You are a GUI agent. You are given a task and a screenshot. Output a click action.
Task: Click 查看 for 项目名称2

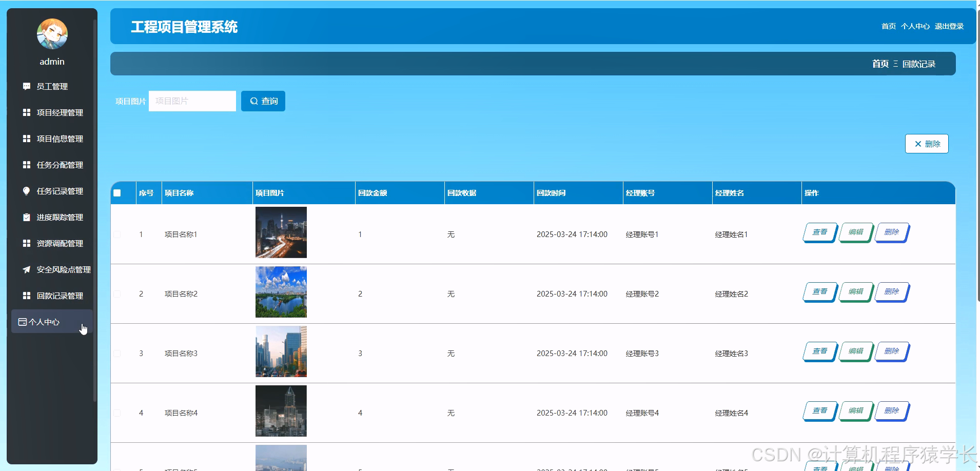click(x=820, y=292)
